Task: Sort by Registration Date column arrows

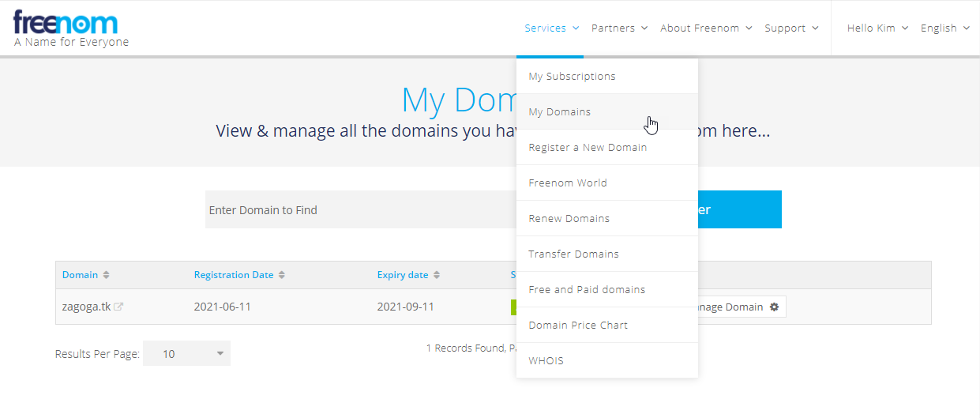Action: (x=281, y=275)
